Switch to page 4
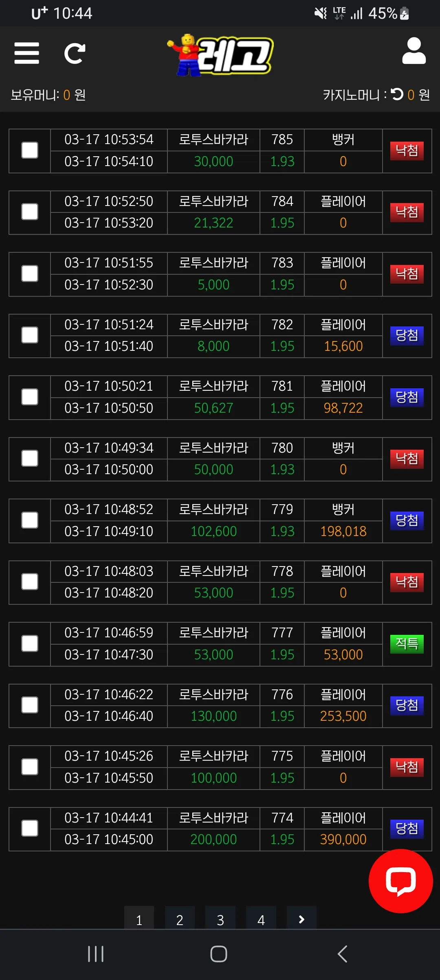 click(261, 919)
